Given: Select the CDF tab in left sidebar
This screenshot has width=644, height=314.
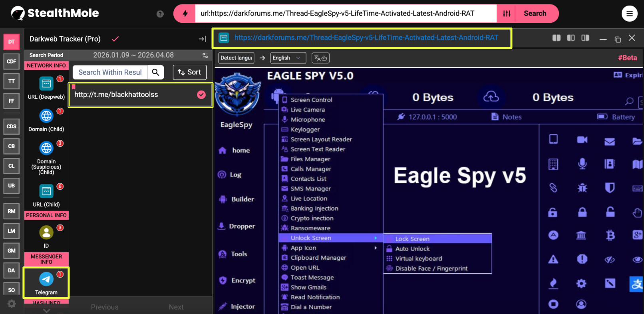Looking at the screenshot, I should pos(12,62).
